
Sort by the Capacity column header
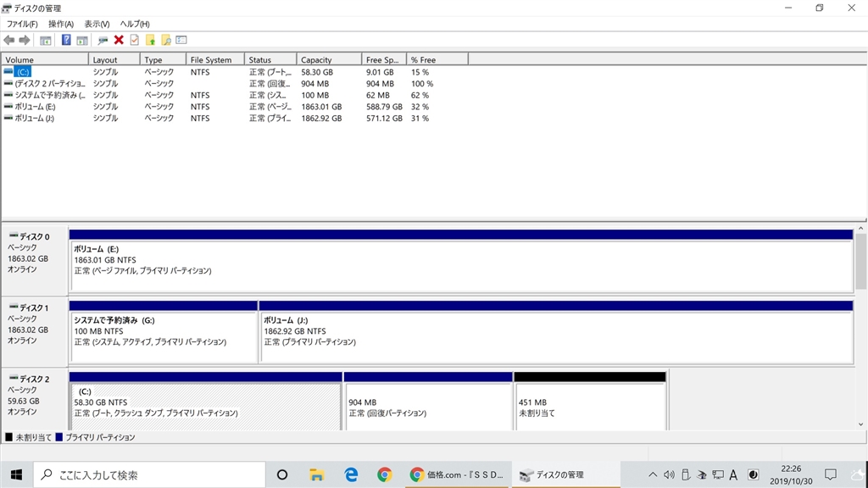330,59
